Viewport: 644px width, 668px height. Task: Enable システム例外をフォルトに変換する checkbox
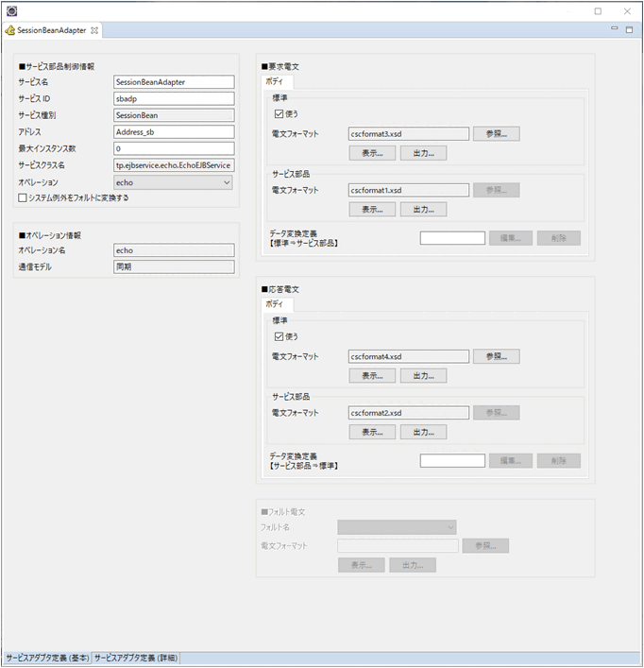click(x=24, y=197)
